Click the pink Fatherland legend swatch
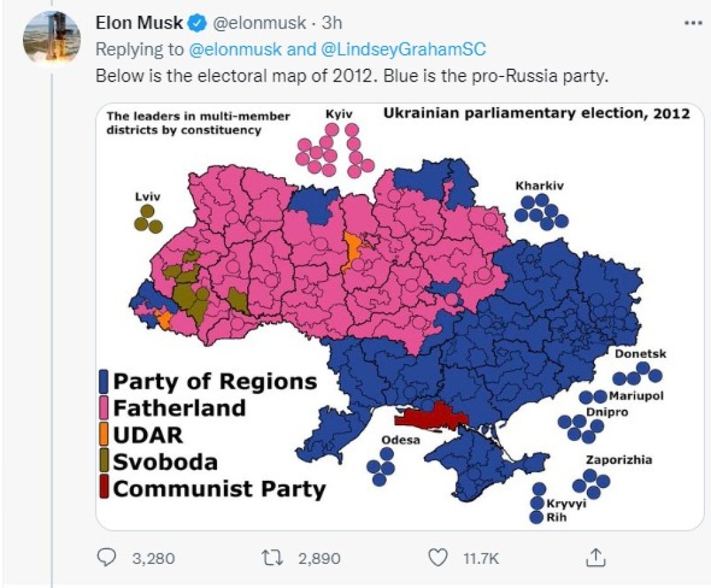The height and width of the screenshot is (588, 711). pyautogui.click(x=105, y=406)
